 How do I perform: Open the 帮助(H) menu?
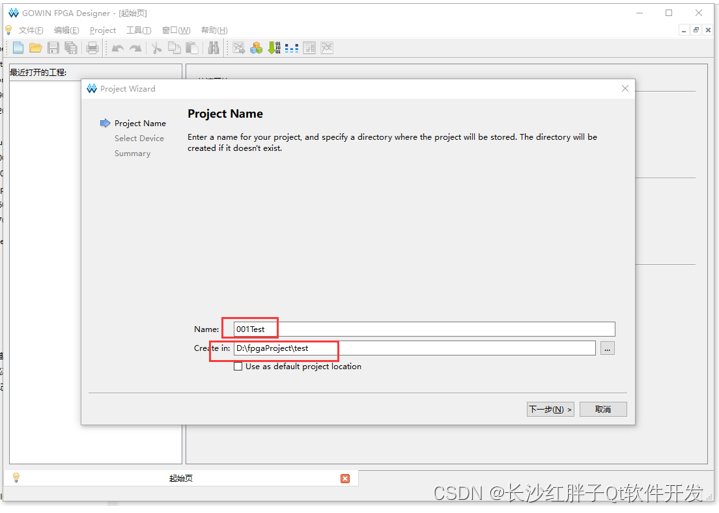215,30
